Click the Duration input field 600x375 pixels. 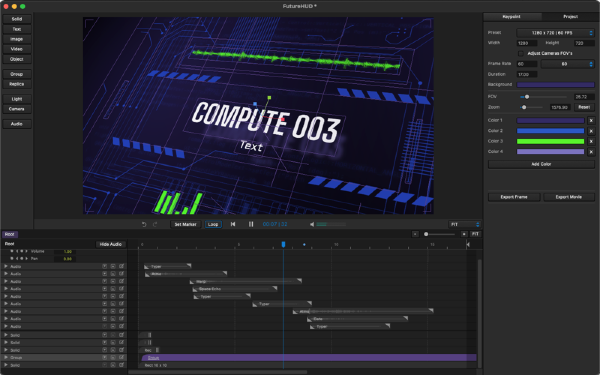tap(527, 74)
